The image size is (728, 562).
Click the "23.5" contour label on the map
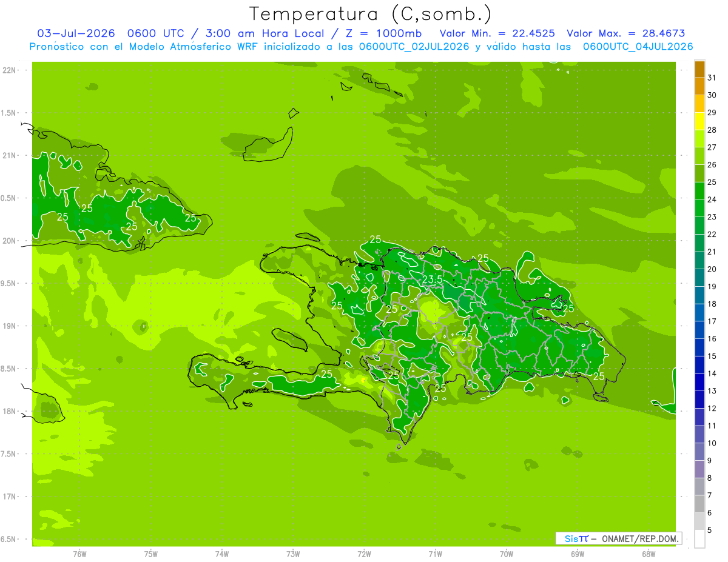(x=431, y=279)
